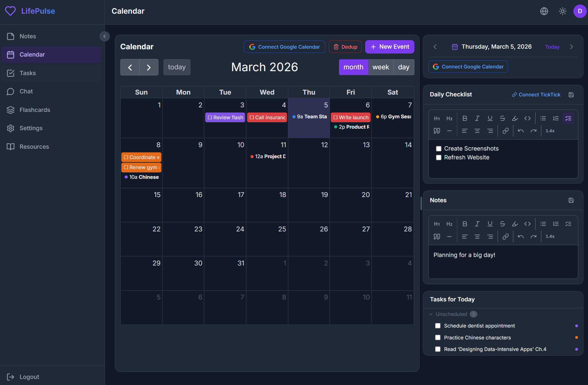Click the 1.4x line spacing control
The height and width of the screenshot is (385, 588).
pos(550,131)
